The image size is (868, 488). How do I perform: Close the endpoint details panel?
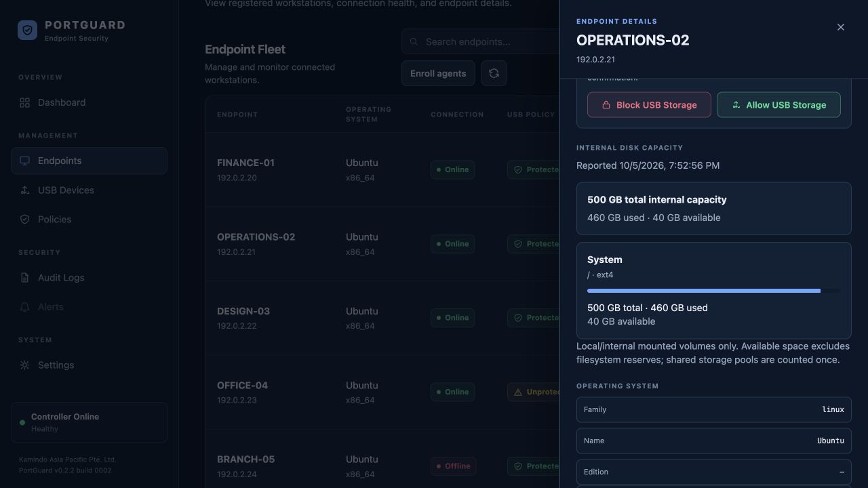coord(841,27)
